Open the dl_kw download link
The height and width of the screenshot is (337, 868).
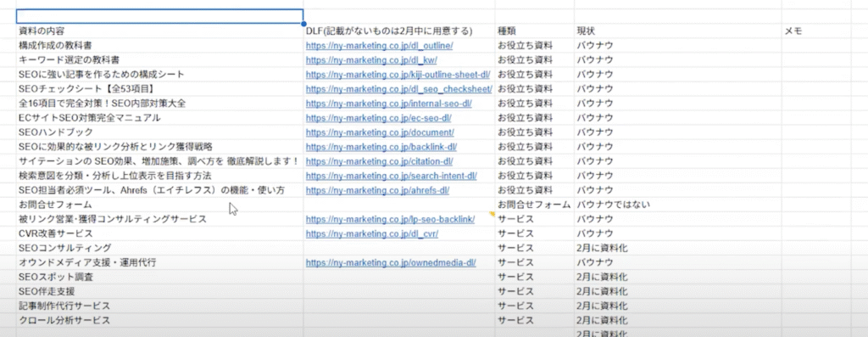(371, 60)
